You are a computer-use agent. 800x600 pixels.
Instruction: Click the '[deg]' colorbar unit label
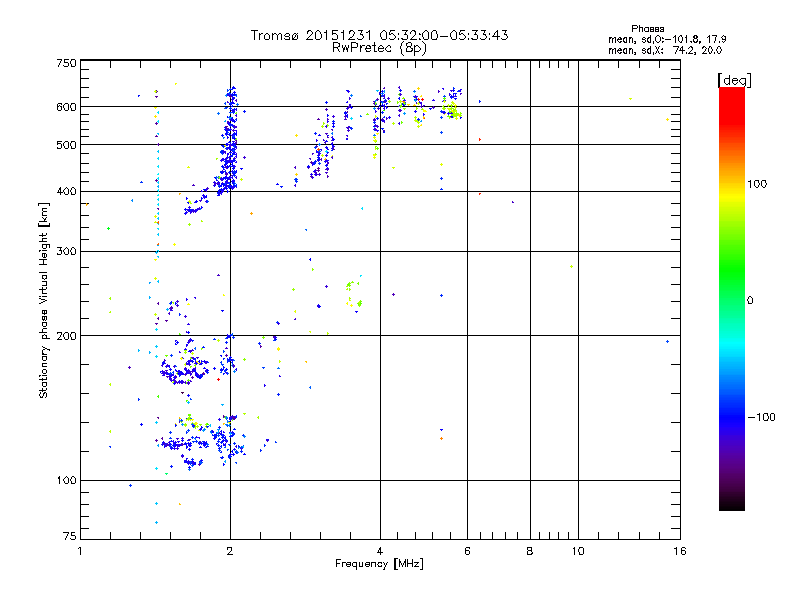[734, 80]
